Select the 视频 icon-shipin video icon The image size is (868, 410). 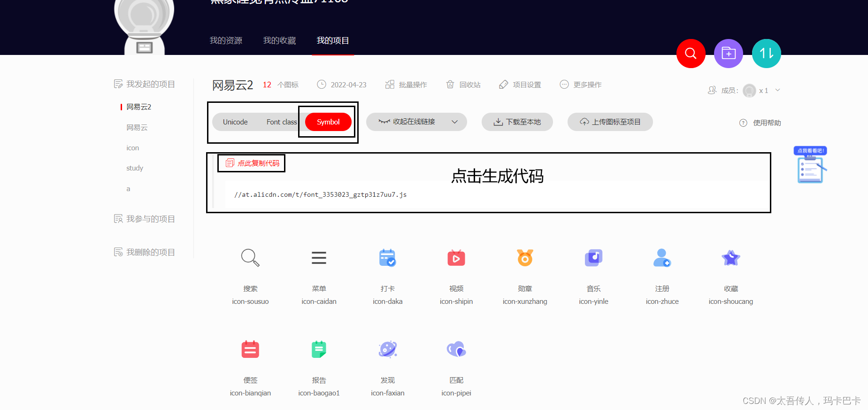click(x=456, y=258)
